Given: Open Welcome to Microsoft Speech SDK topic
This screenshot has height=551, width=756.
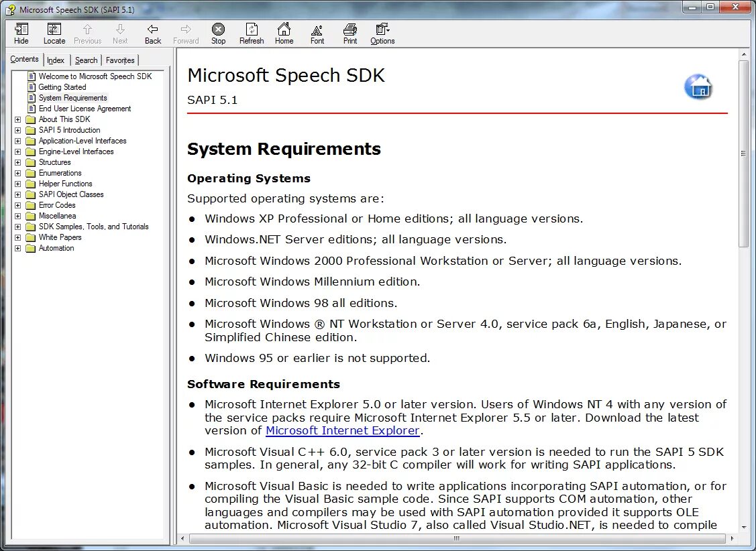Looking at the screenshot, I should click(x=95, y=76).
